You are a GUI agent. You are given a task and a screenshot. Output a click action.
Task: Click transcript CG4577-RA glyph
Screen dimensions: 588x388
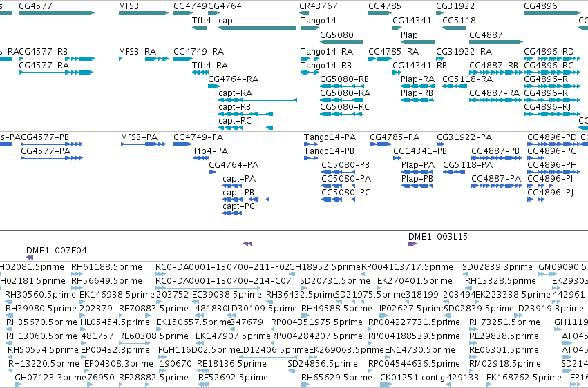tap(56, 72)
